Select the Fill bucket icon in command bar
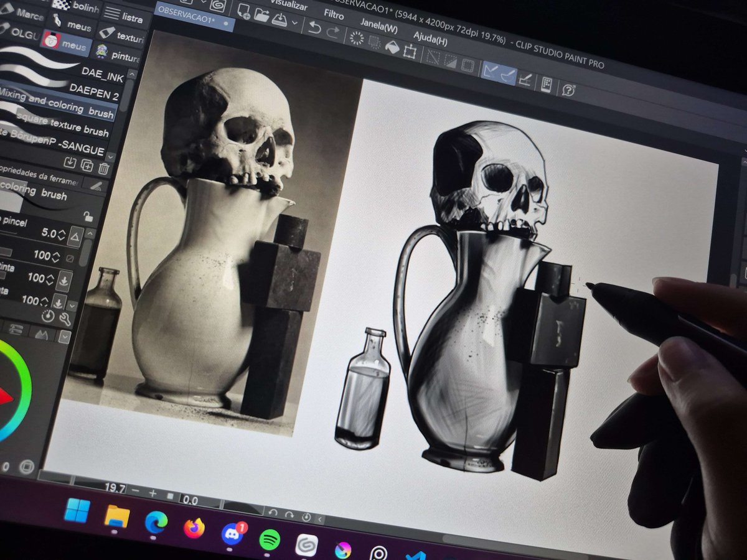 392,46
